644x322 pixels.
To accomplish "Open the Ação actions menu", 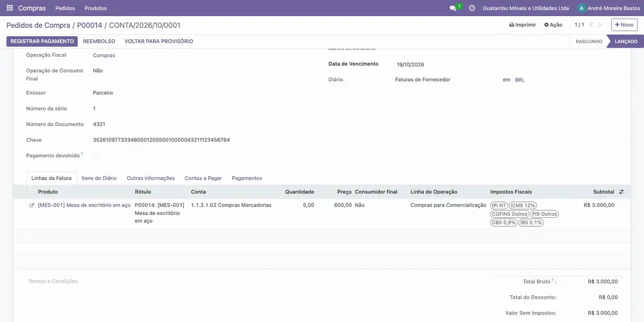I will 553,25.
